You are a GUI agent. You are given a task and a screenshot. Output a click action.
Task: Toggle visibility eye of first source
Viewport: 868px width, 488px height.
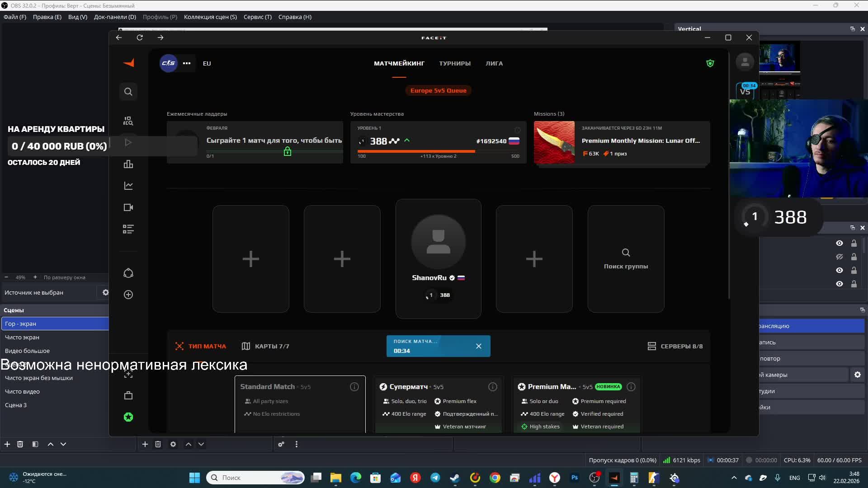point(840,243)
